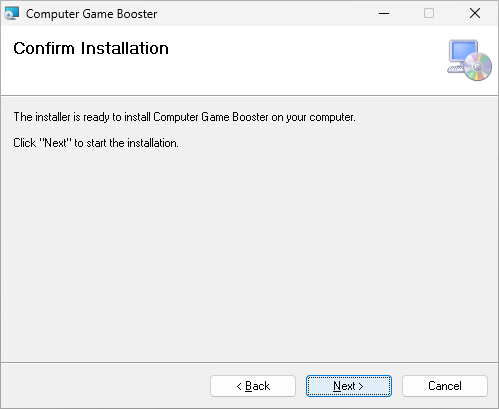Click the Computer Game Booster window title text

[x=92, y=14]
